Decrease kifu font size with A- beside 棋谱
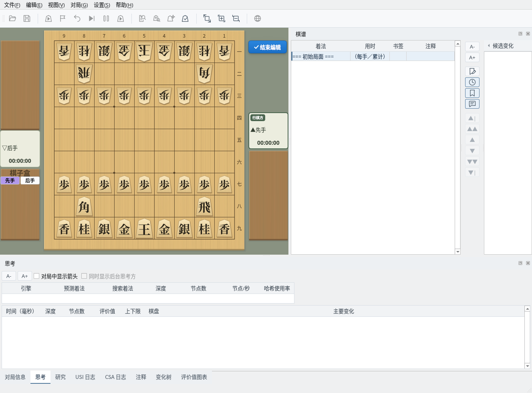The image size is (532, 393). pyautogui.click(x=472, y=47)
